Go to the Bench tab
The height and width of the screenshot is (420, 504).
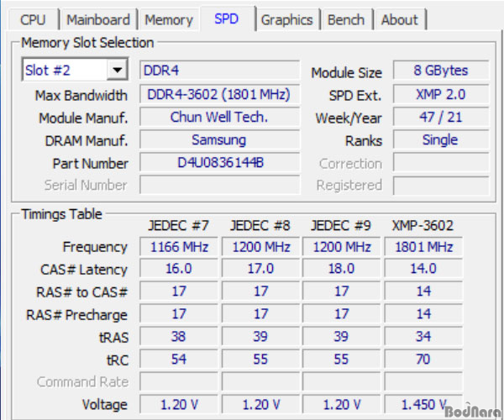346,20
